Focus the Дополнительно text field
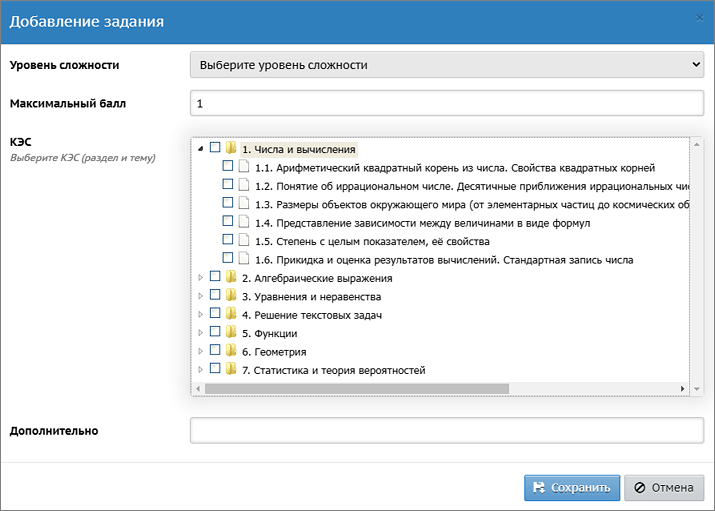Image resolution: width=715 pixels, height=511 pixels. 447,431
